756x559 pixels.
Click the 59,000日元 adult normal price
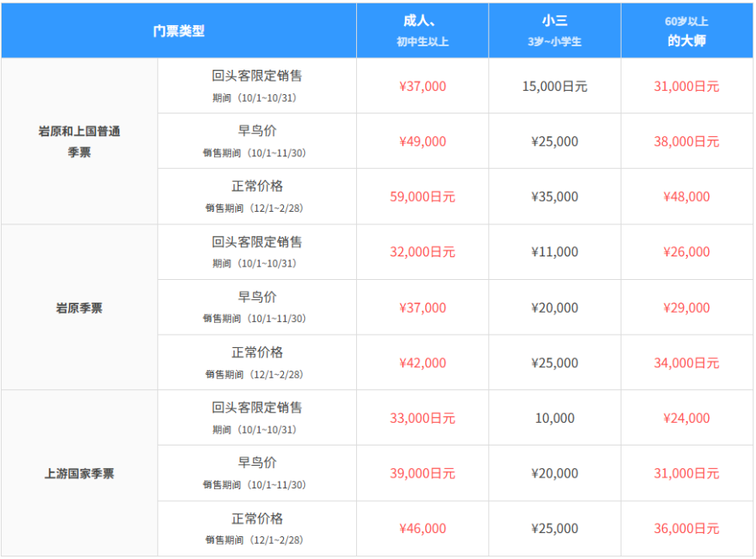(423, 197)
